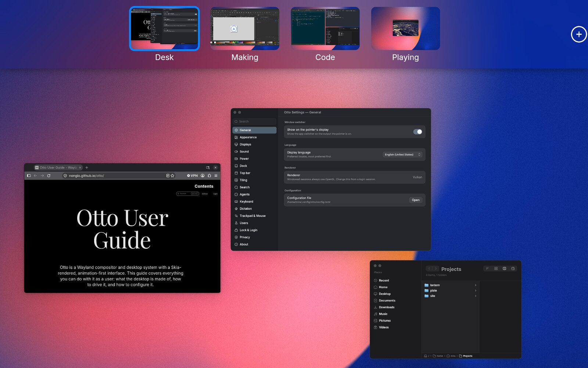Open Tiling settings in the sidebar
This screenshot has width=588, height=368.
(x=254, y=180)
